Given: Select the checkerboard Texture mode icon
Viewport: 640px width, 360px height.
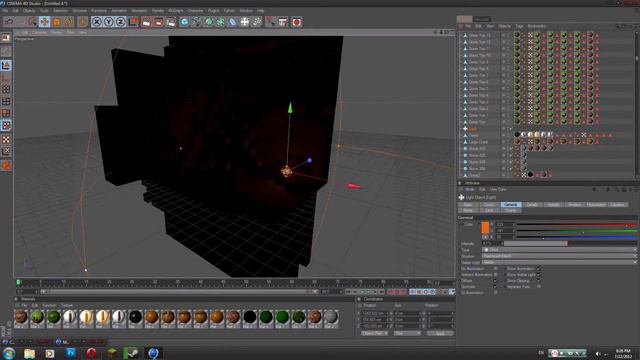Looking at the screenshot, I should point(6,140).
